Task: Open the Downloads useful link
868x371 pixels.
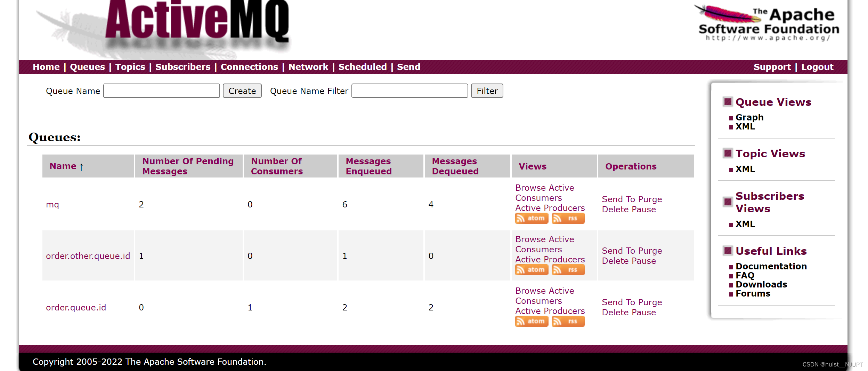Action: (x=761, y=284)
